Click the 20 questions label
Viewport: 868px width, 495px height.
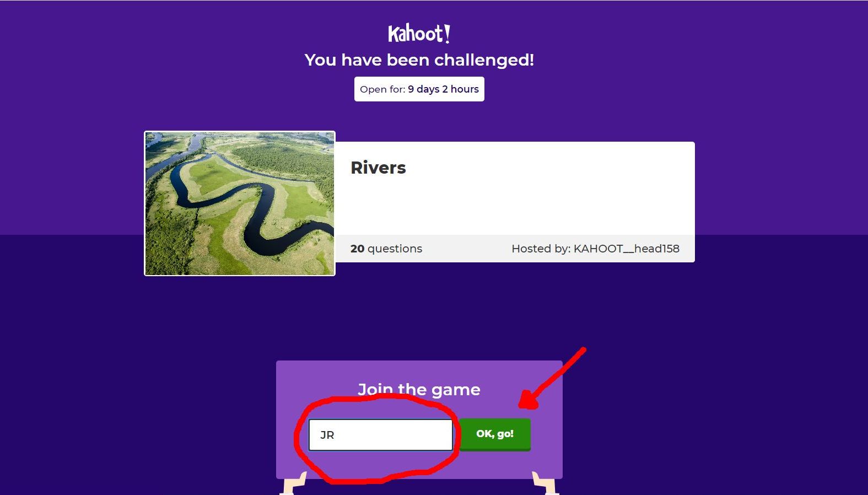[386, 249]
